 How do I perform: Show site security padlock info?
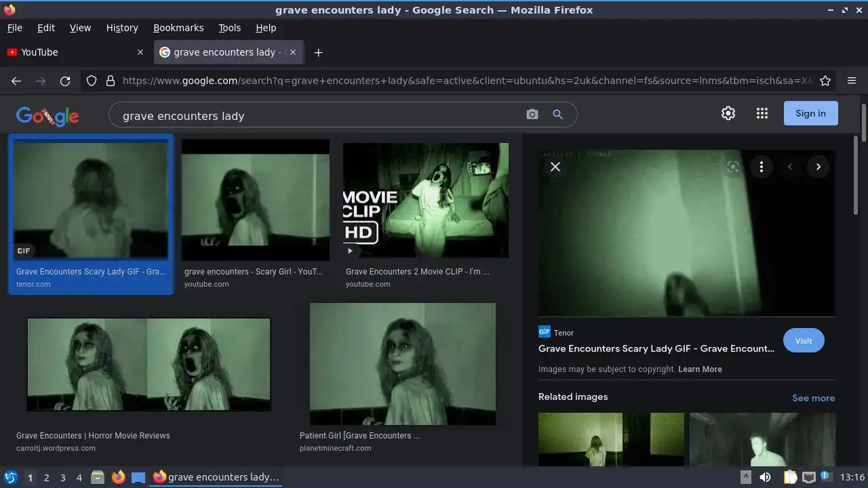(x=111, y=81)
